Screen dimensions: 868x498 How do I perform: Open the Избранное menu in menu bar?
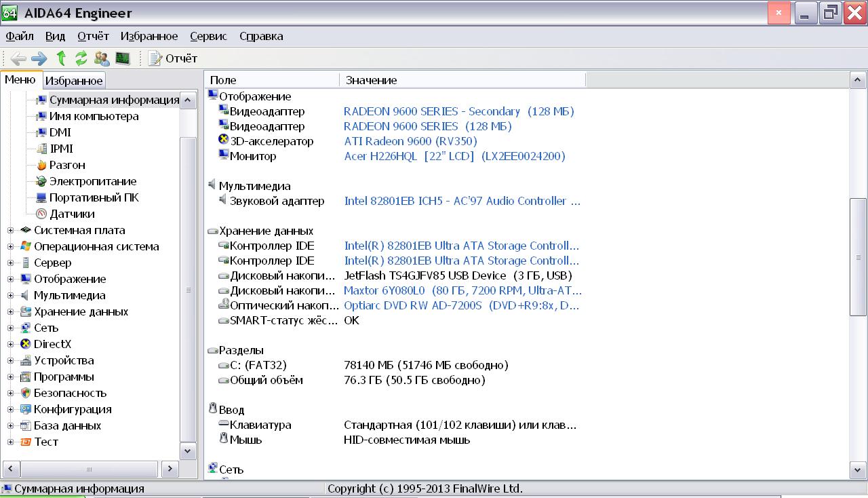149,36
